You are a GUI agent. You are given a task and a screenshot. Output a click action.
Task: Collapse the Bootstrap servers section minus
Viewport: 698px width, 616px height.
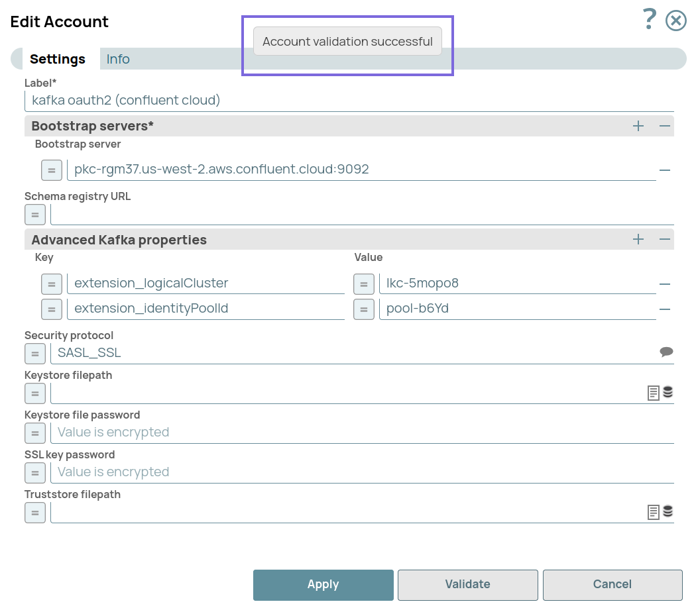[x=665, y=126]
